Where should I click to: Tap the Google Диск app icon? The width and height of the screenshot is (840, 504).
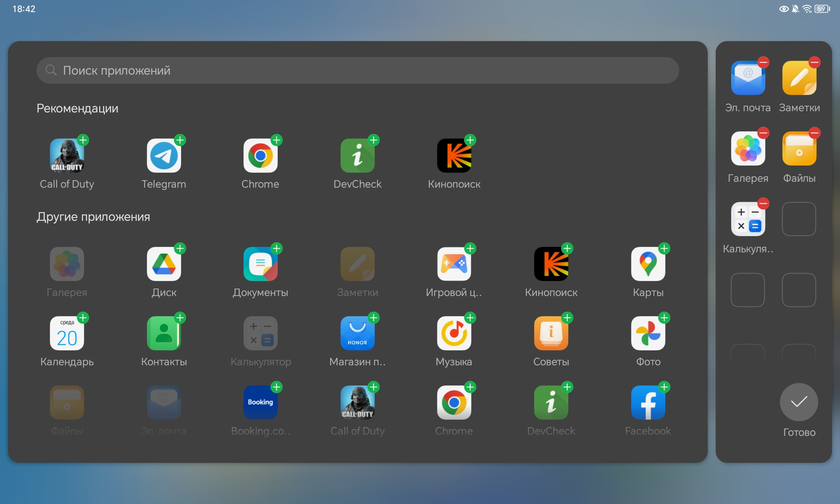[x=164, y=264]
